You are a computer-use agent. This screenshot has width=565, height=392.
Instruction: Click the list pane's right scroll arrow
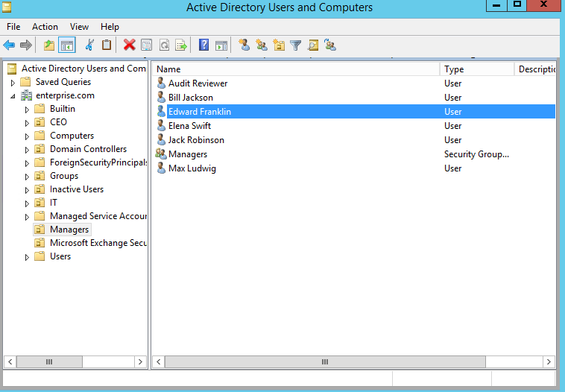[x=549, y=361]
